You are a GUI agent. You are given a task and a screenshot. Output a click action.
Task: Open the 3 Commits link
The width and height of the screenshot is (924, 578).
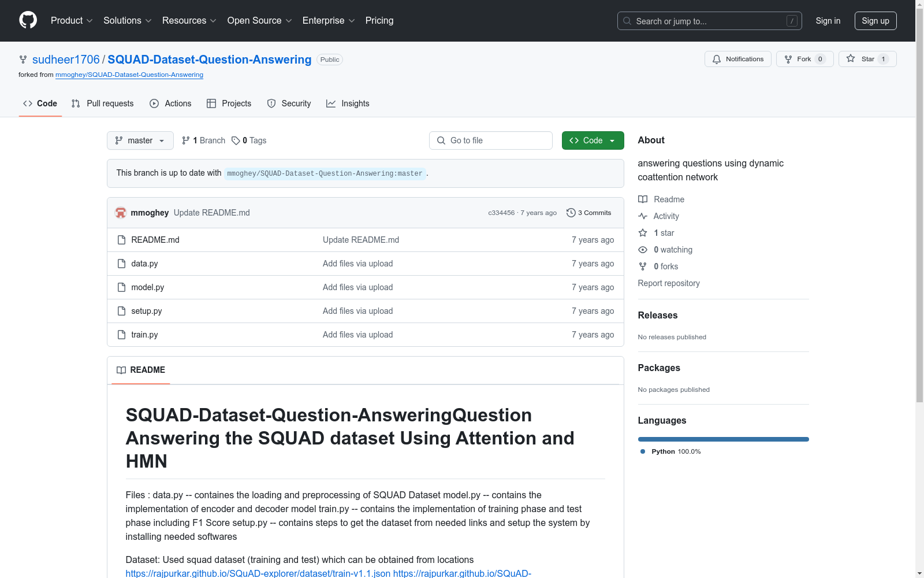(x=589, y=213)
